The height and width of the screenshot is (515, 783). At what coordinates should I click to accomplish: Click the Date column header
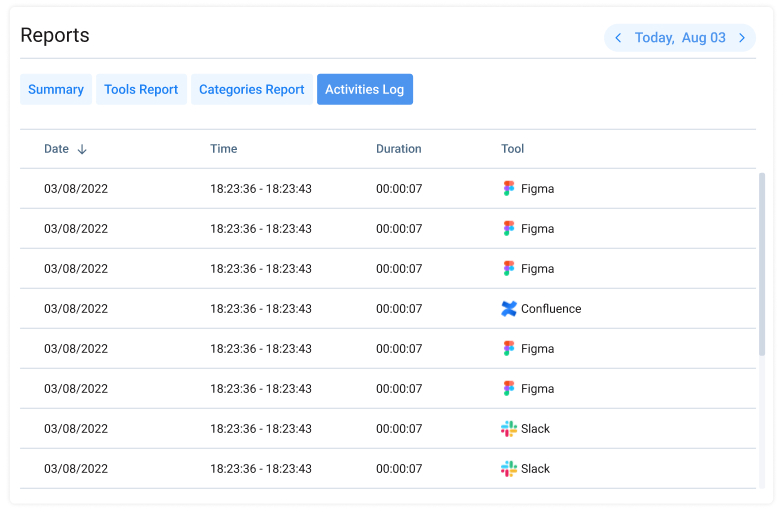56,149
